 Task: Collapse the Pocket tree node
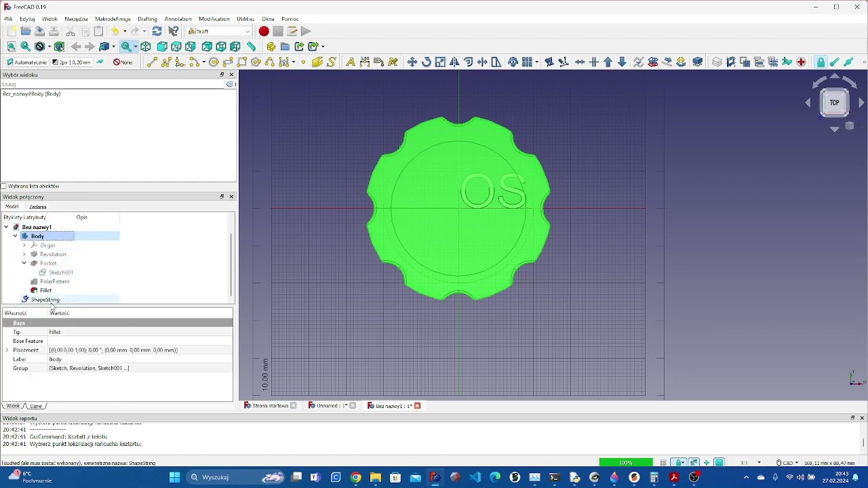point(24,263)
